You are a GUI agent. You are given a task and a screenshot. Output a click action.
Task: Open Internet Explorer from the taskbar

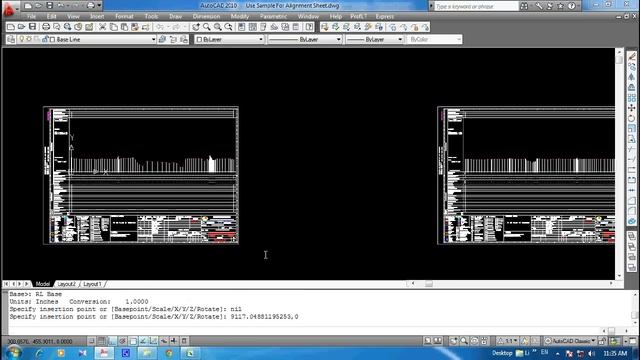click(x=40, y=353)
